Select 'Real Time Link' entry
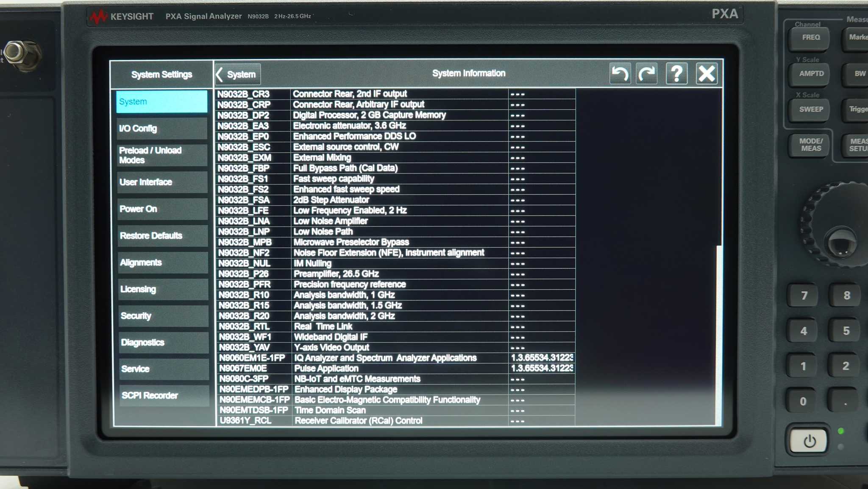Viewport: 868px width, 489px height. 323,327
